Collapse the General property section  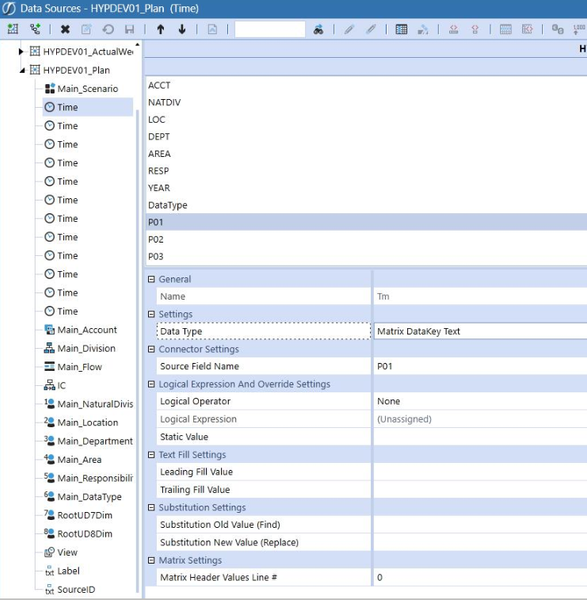coord(152,279)
